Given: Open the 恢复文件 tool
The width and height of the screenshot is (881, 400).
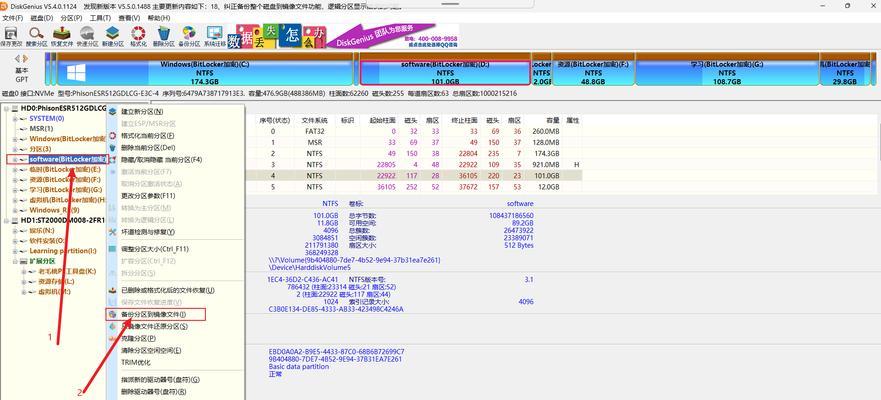Looking at the screenshot, I should (x=62, y=36).
